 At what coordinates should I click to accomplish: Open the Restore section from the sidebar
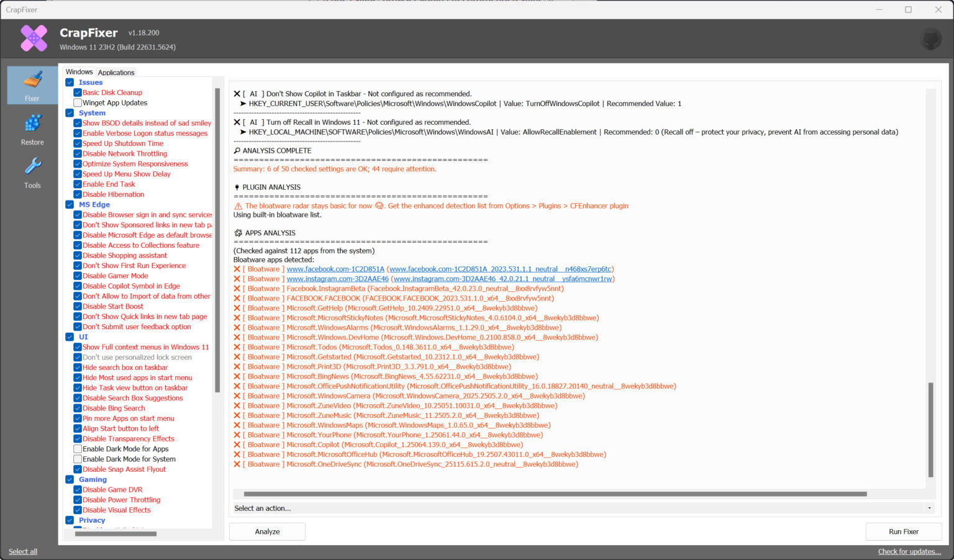click(x=32, y=129)
